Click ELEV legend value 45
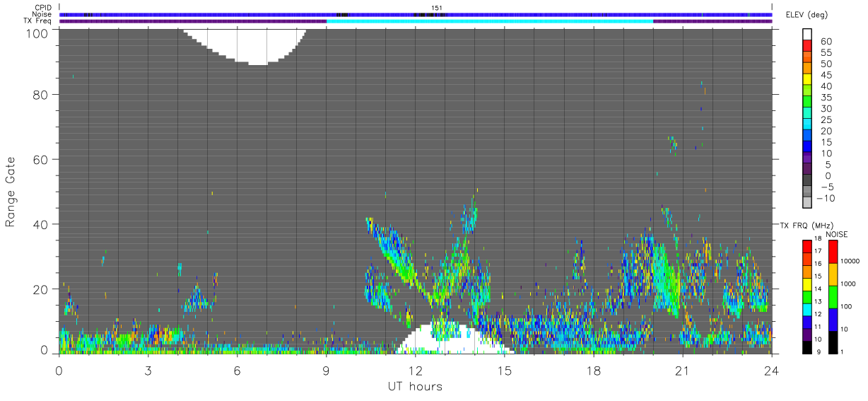The height and width of the screenshot is (401, 868). [825, 74]
